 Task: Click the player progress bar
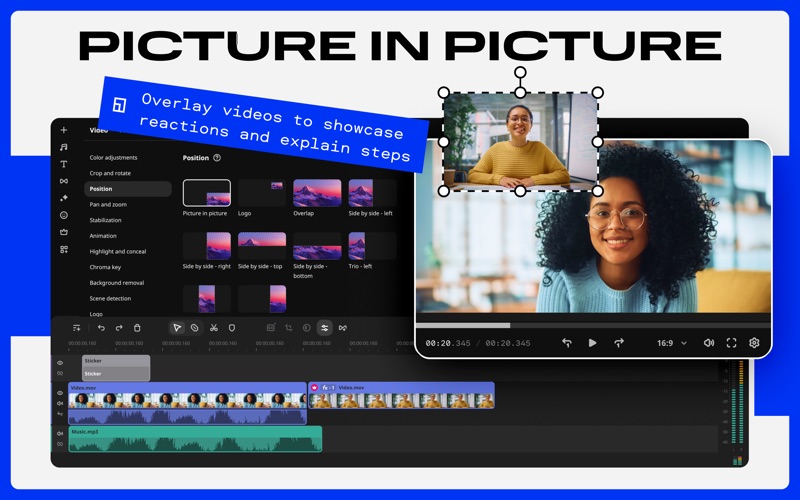click(593, 325)
